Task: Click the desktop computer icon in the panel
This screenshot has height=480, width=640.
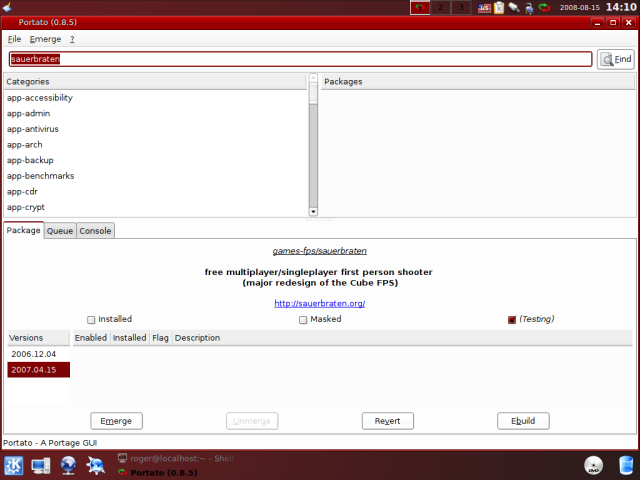Action: [41, 466]
